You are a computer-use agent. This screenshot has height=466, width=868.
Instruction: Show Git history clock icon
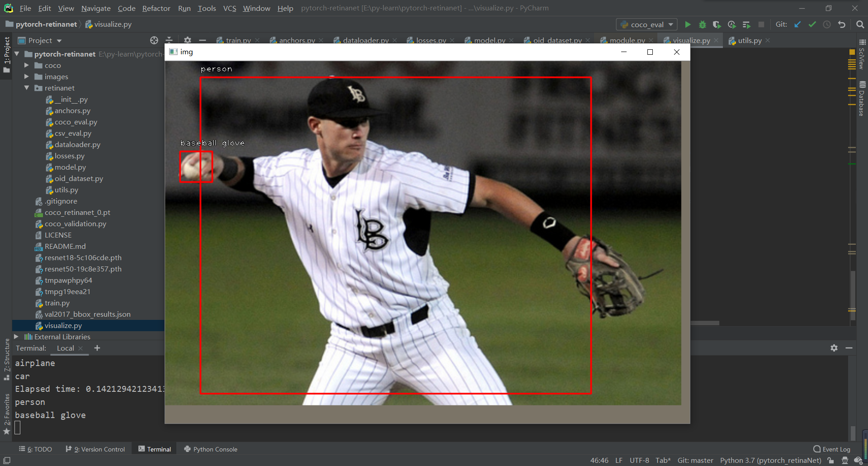click(x=827, y=24)
